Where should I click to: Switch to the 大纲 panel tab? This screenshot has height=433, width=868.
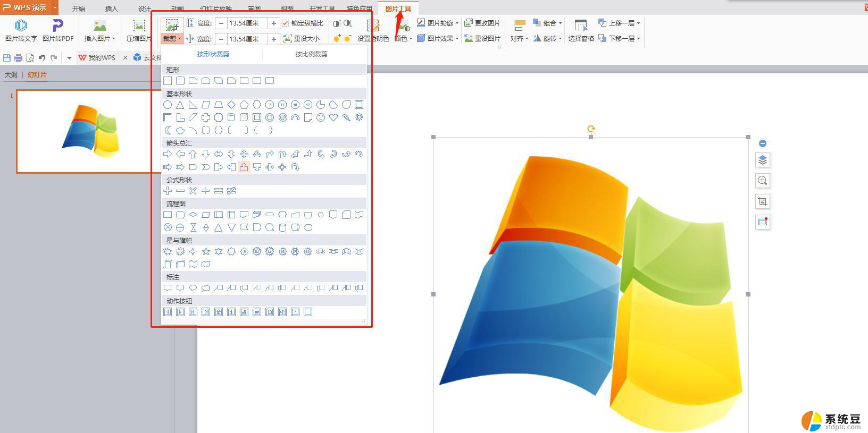pos(11,75)
